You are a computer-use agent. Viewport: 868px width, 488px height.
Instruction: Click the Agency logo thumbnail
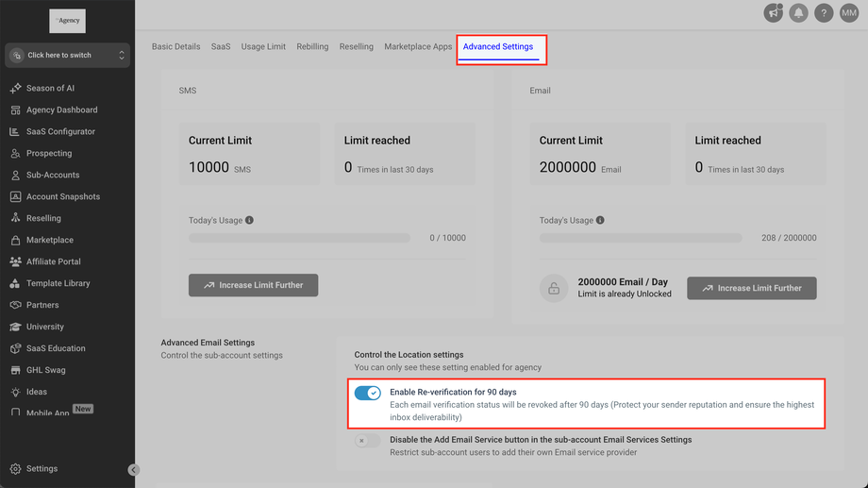[x=68, y=21]
